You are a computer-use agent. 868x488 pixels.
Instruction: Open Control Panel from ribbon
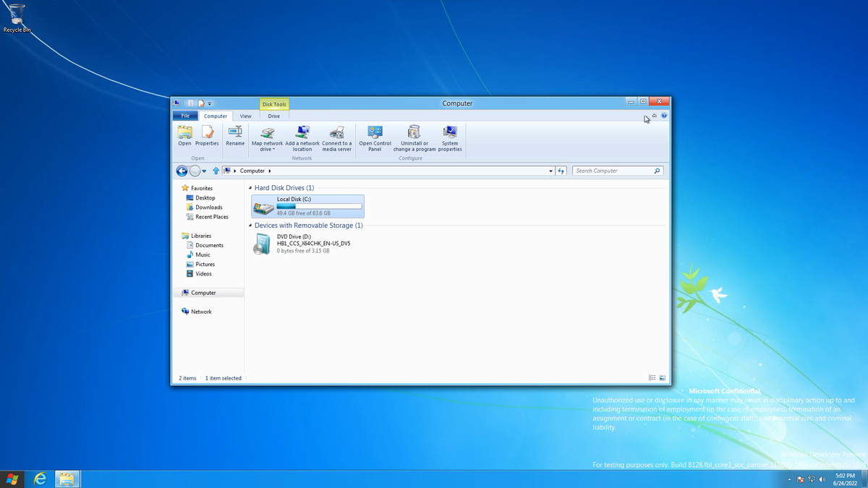(375, 138)
